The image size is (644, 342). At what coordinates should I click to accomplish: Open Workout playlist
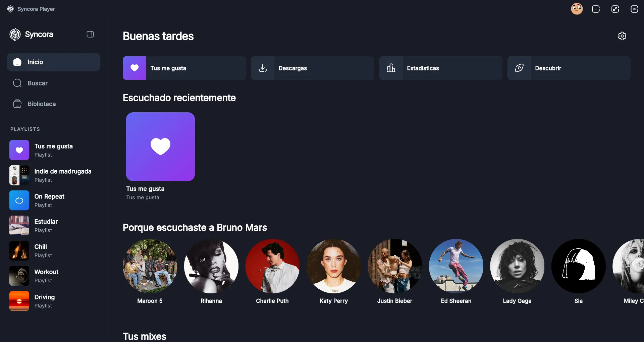coord(53,276)
